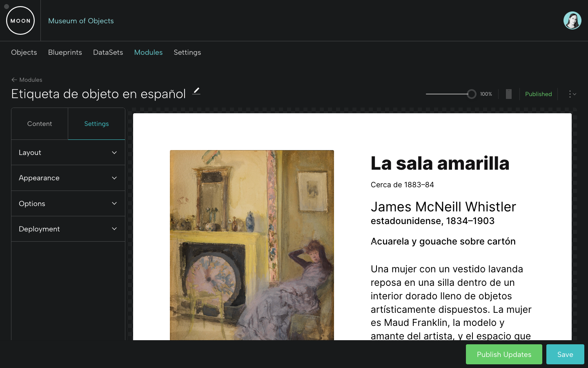The image size is (588, 368).
Task: Expand the Deployment section
Action: tap(68, 229)
